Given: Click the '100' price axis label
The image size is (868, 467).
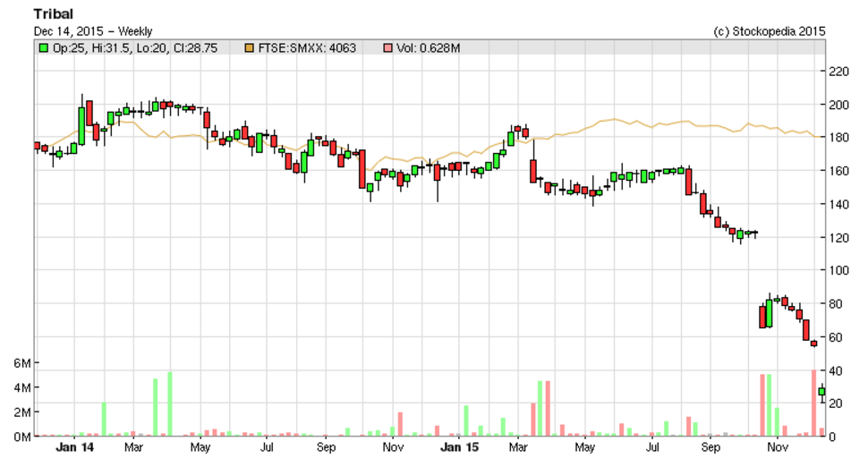Looking at the screenshot, I should 838,270.
